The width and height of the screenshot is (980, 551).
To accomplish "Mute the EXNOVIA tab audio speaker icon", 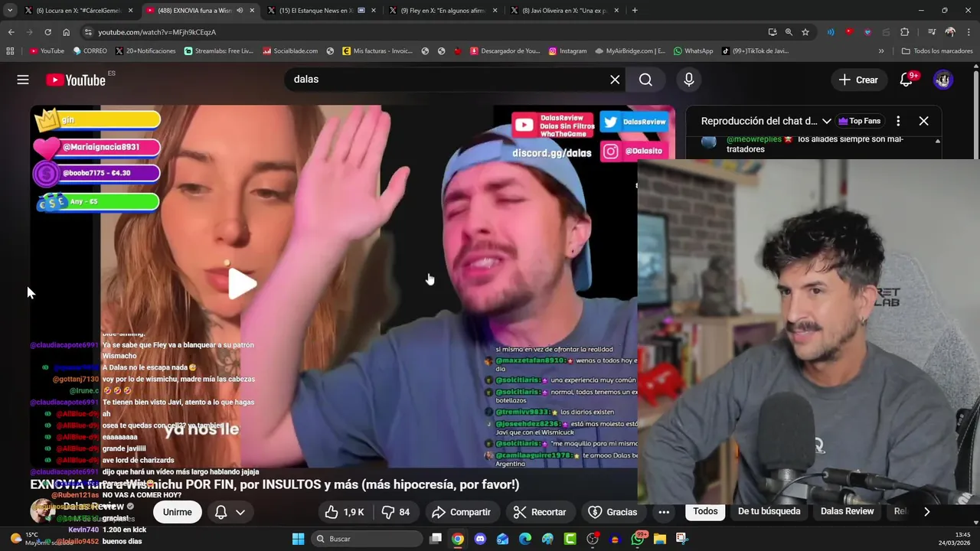I will [240, 11].
